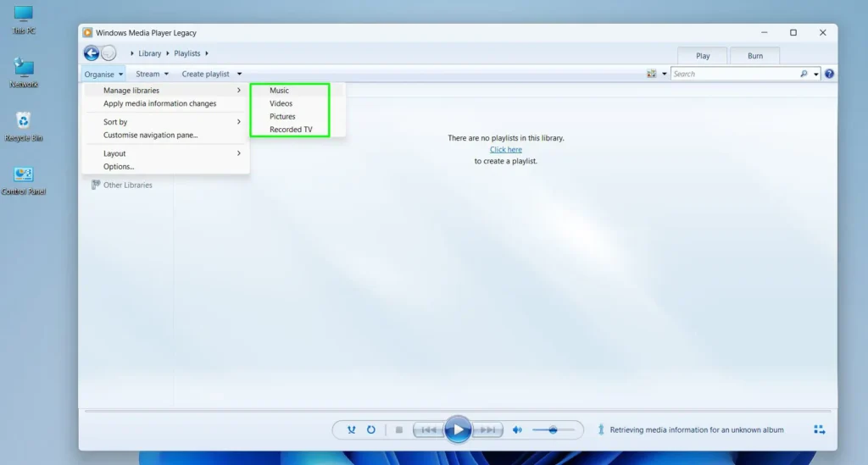
Task: Click the Help question mark icon
Action: (x=829, y=74)
